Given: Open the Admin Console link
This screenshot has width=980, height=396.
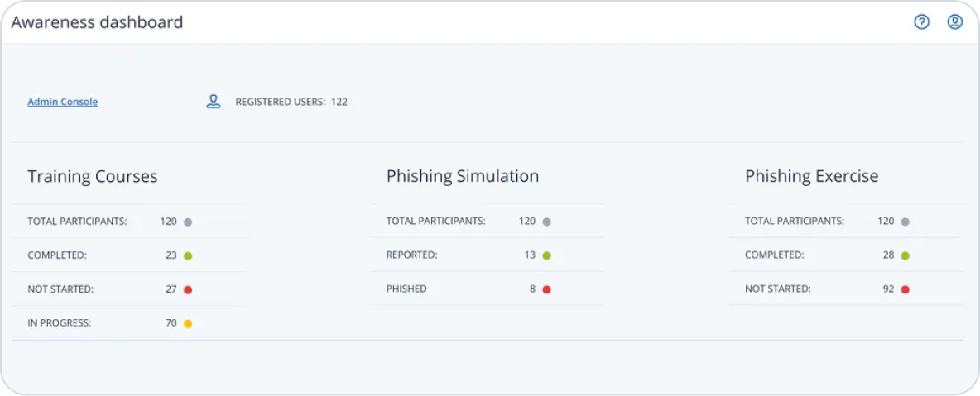Looking at the screenshot, I should [63, 102].
